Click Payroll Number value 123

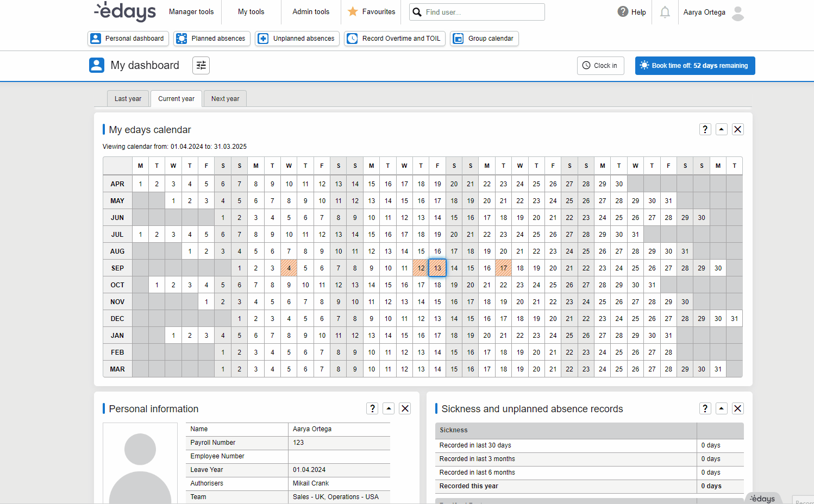298,443
